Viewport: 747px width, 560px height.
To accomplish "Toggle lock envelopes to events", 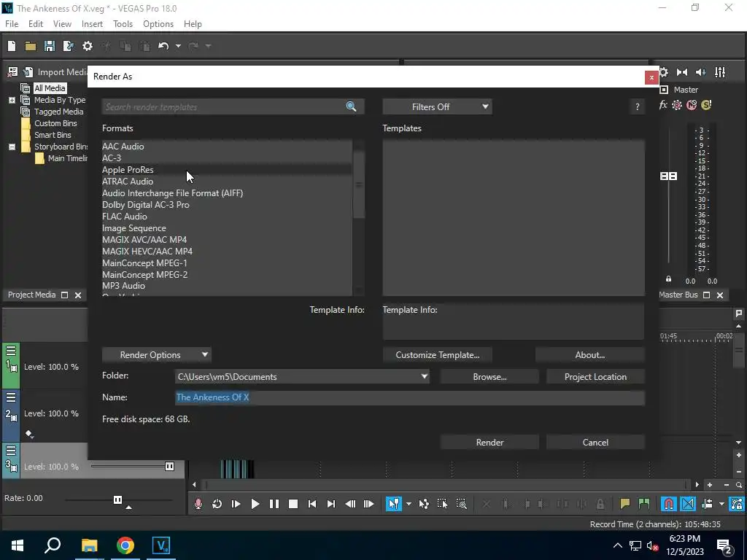I will click(x=736, y=504).
